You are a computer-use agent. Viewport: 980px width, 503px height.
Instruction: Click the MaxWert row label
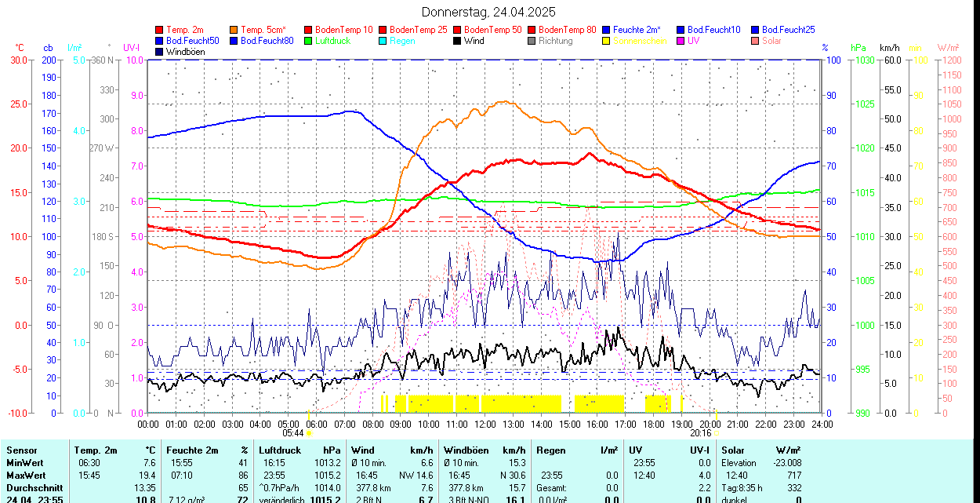27,476
